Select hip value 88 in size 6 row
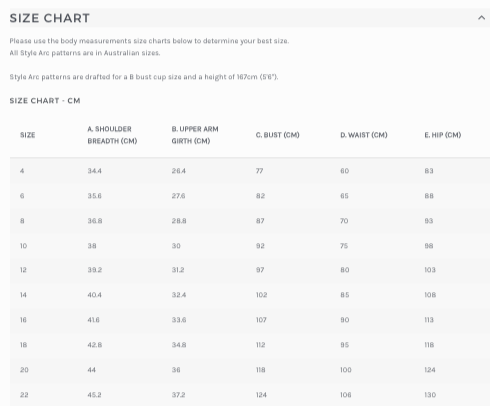 429,196
